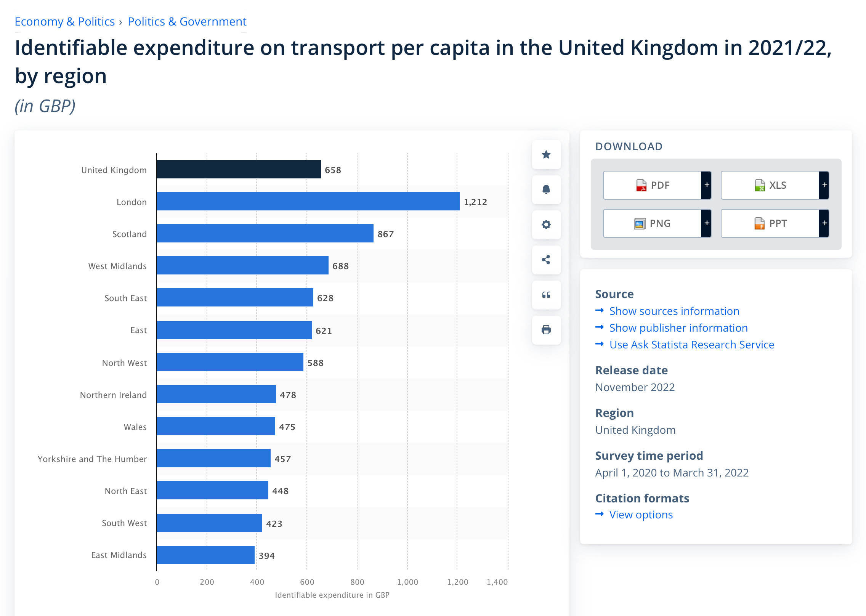Screen dimensions: 866x616
Task: Expand the PDF plus options
Action: pos(707,185)
